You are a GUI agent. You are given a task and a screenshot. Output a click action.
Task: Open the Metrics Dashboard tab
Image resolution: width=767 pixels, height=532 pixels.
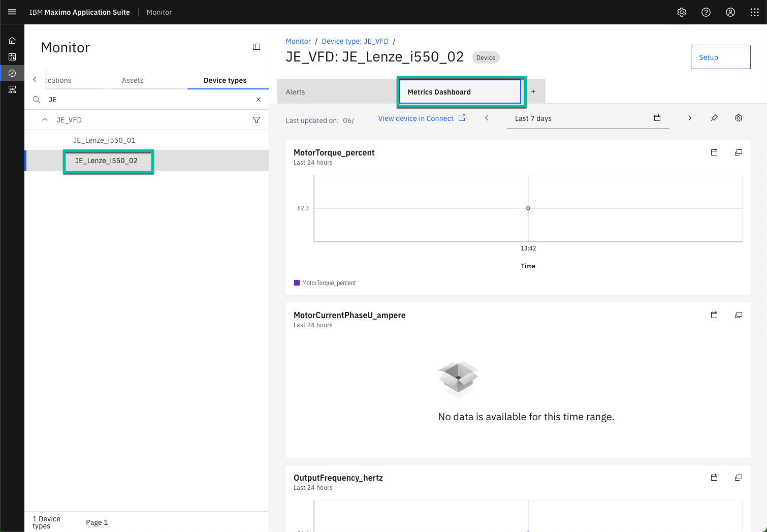tap(460, 92)
